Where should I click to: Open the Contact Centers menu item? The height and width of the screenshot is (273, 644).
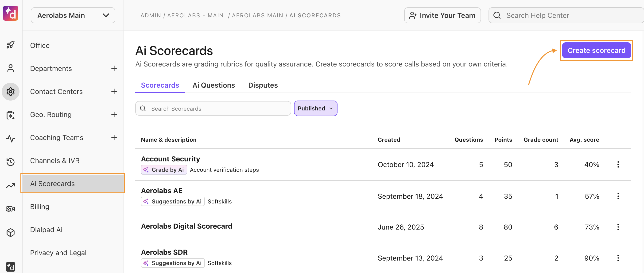tap(56, 91)
